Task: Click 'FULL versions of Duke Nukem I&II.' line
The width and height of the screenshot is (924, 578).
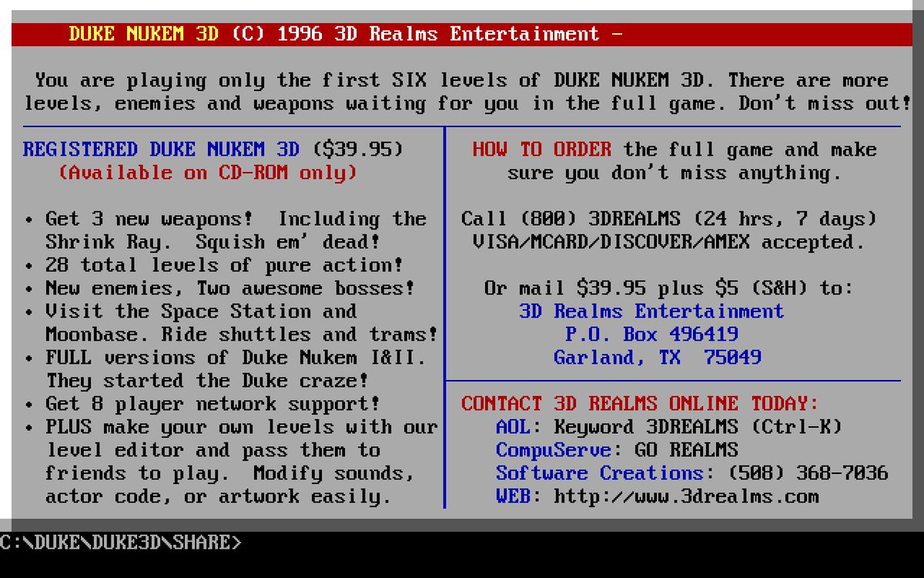Action: click(225, 358)
